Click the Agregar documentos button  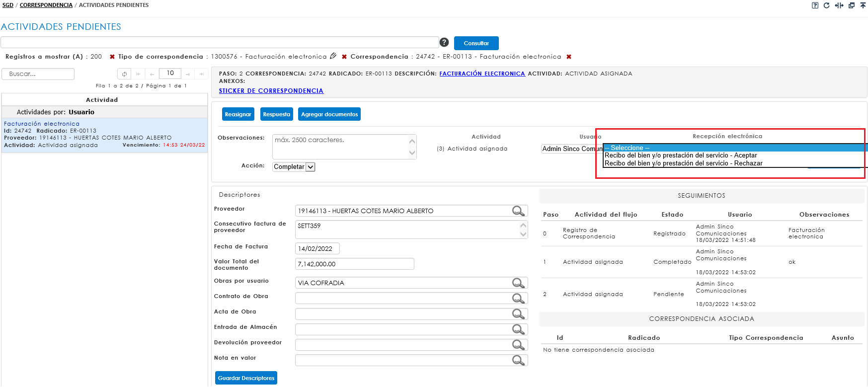click(329, 114)
